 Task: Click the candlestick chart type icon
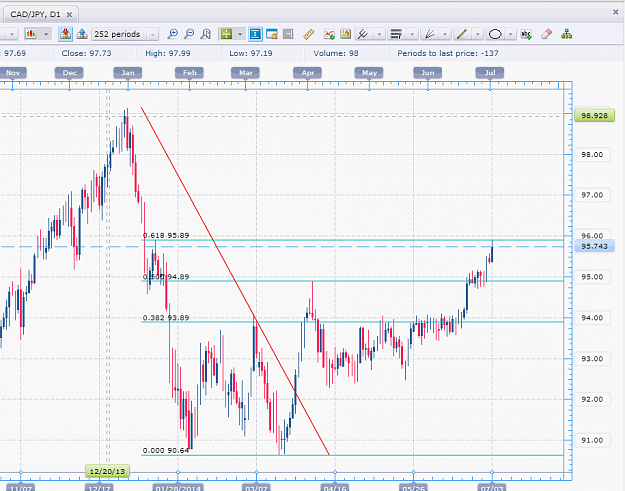click(x=31, y=34)
